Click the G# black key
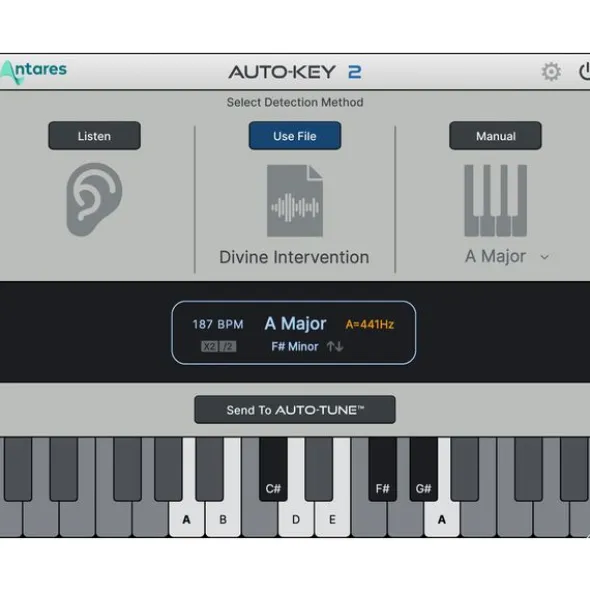This screenshot has height=591, width=590. coord(424,470)
